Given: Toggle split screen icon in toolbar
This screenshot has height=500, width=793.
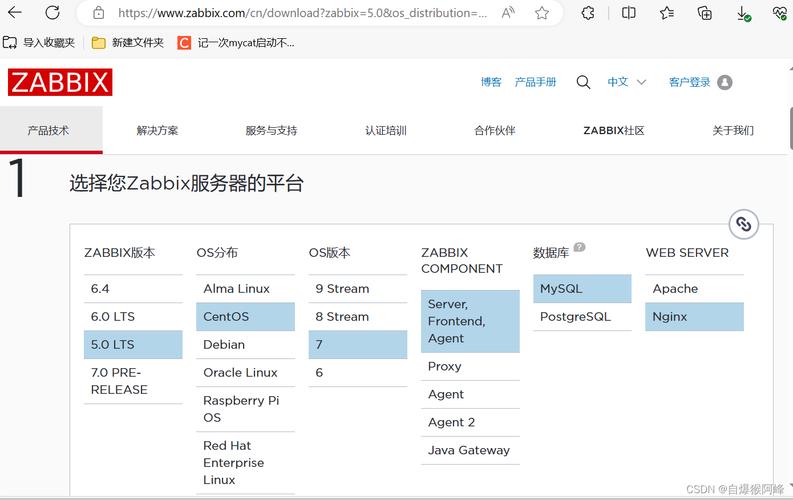Looking at the screenshot, I should [629, 13].
